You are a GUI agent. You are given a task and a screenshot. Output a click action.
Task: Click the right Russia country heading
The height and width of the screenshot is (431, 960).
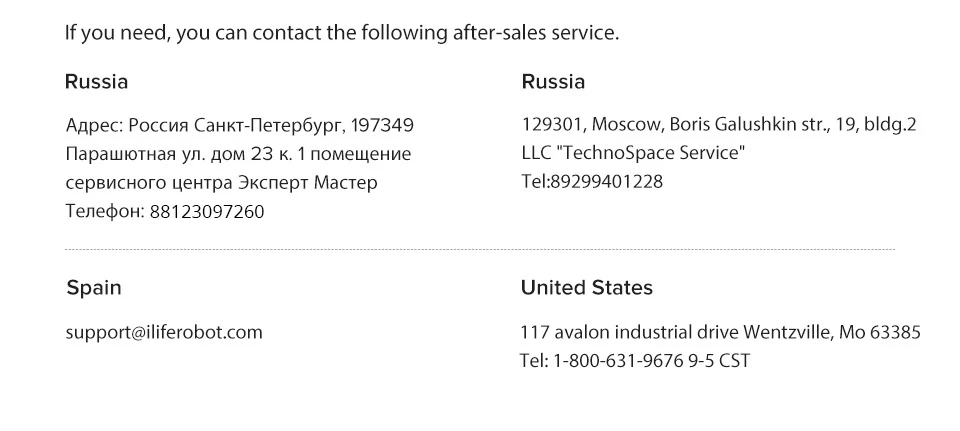point(553,82)
